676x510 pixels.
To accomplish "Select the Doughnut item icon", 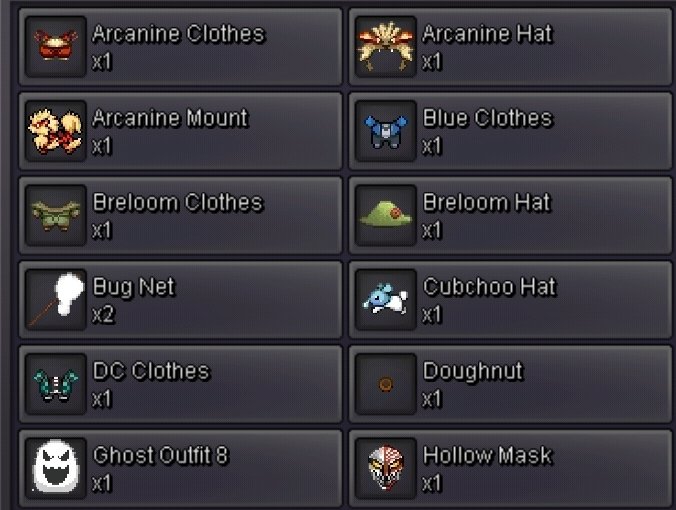I will pos(386,384).
